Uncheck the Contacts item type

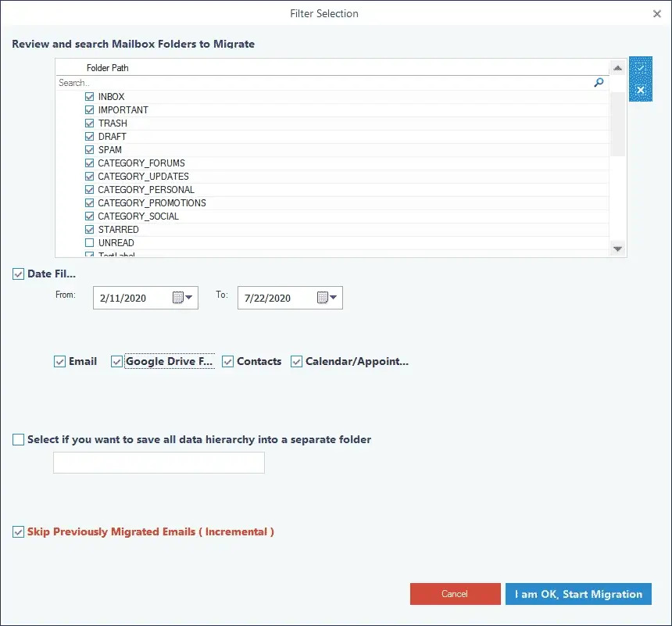point(227,361)
